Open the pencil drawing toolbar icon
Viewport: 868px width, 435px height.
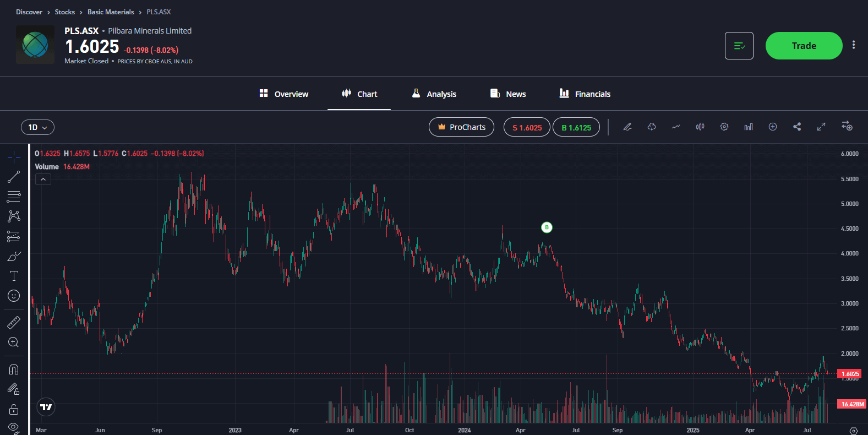click(627, 127)
